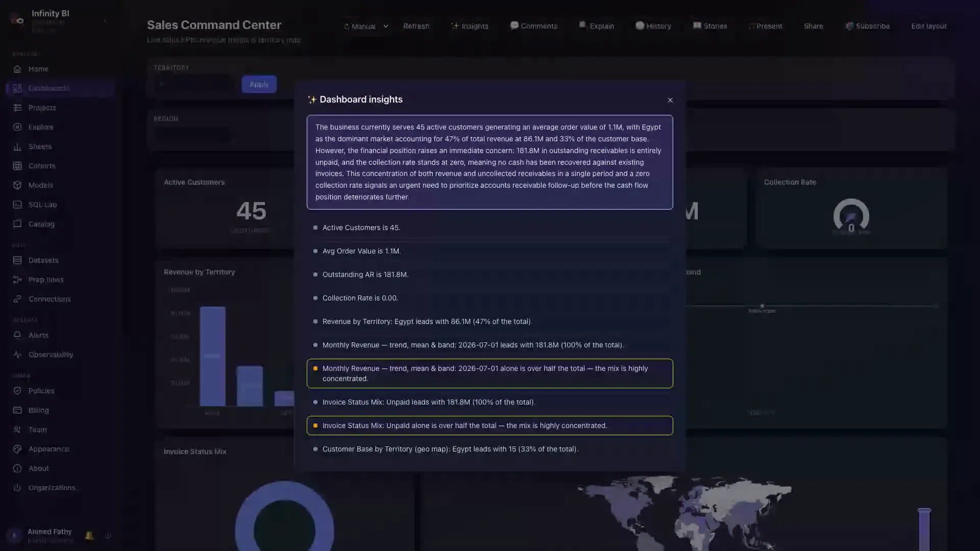Click the Billing card icon
The image size is (980, 551).
click(17, 410)
